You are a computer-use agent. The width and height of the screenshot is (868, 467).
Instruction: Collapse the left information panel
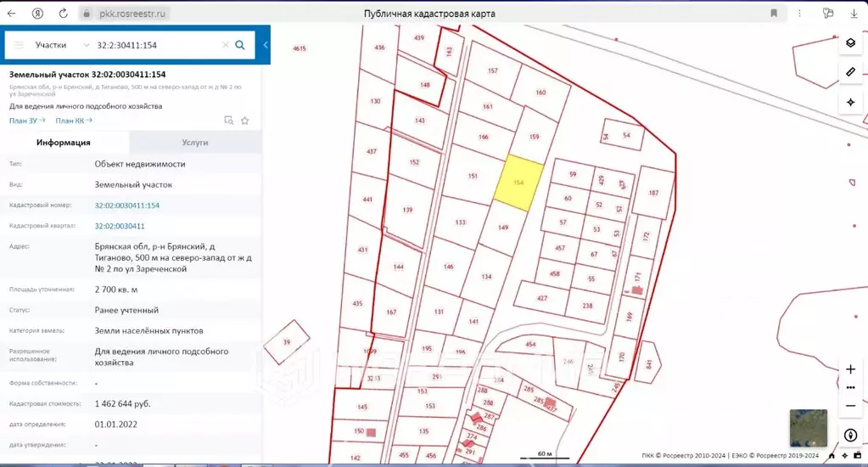(x=266, y=45)
